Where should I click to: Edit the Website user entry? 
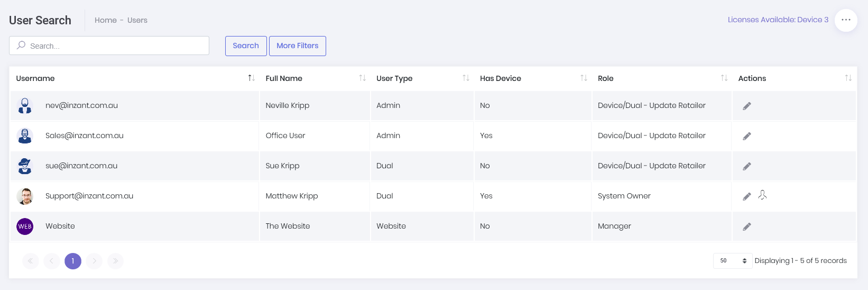click(x=746, y=226)
